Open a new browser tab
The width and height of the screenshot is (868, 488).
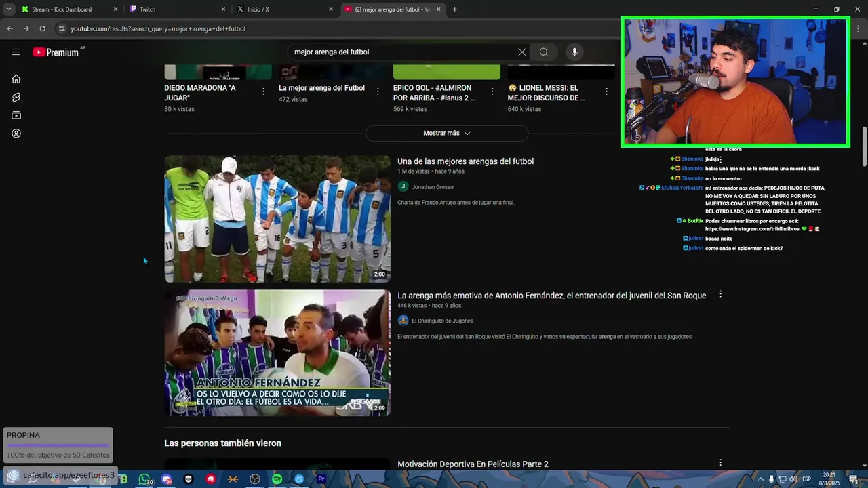pos(454,9)
